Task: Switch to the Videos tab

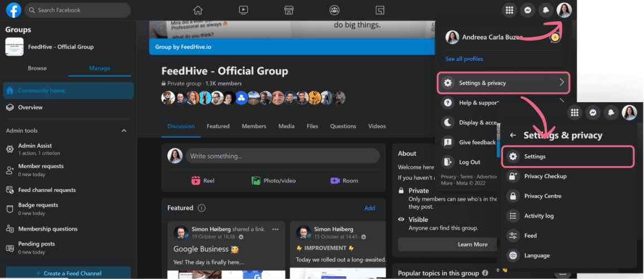Action: 377,126
